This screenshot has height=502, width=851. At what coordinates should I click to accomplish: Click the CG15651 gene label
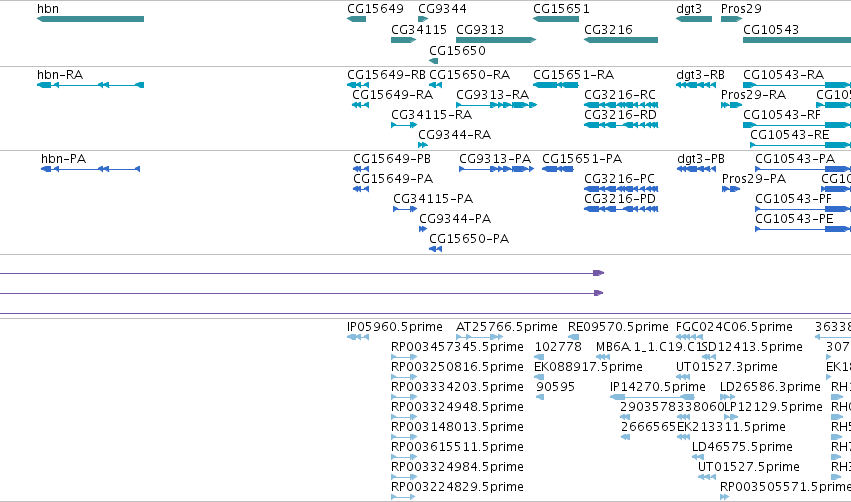point(561,9)
